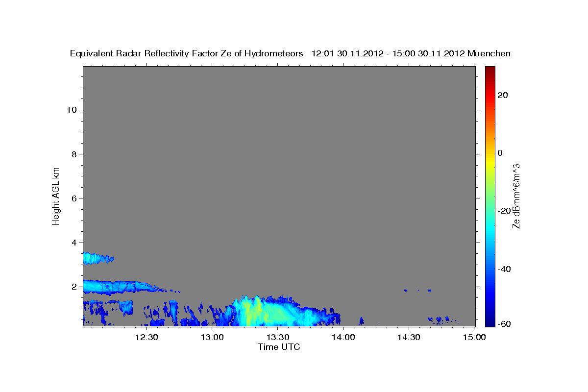The height and width of the screenshot is (392, 588).
Task: Click the 14:30 time axis label
Action: click(409, 337)
